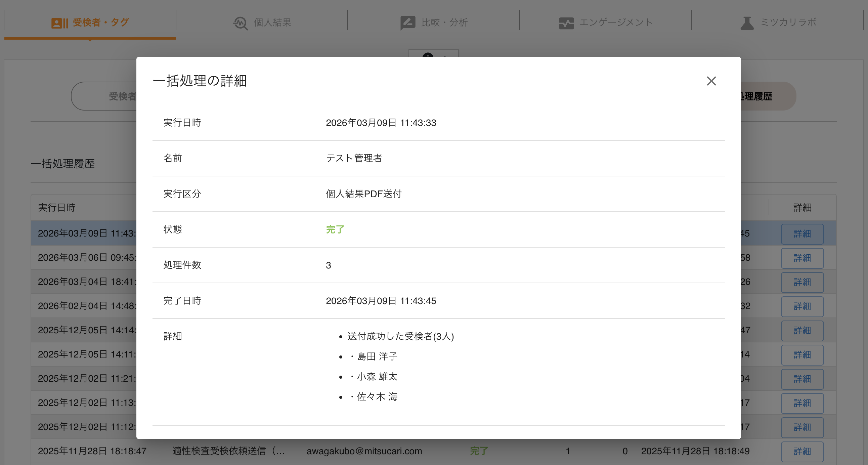
Task: Click the エンゲージメント pulse icon
Action: pyautogui.click(x=566, y=23)
